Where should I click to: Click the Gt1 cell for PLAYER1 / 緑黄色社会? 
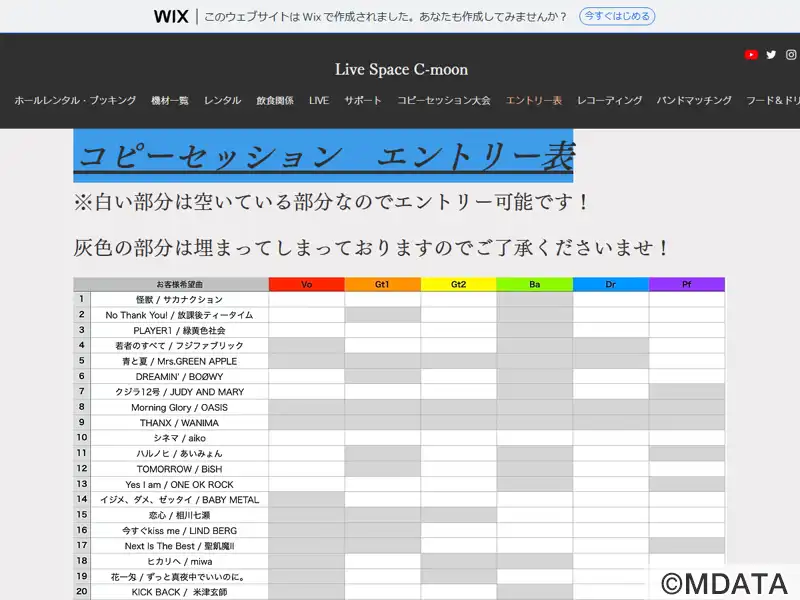(383, 330)
